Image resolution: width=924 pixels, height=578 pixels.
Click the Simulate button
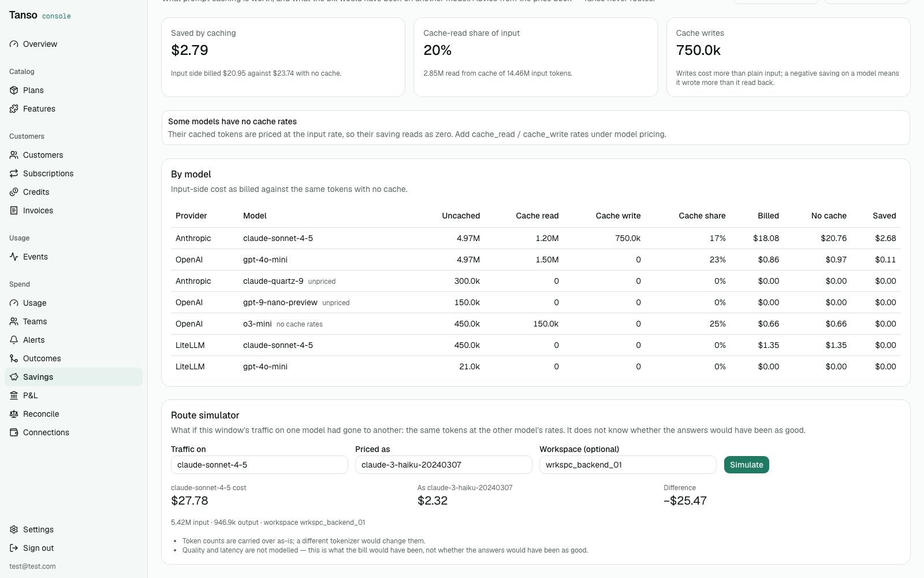point(746,465)
